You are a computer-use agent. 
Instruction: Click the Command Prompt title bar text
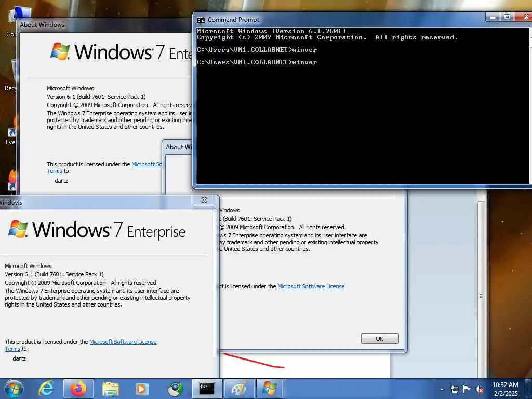233,20
